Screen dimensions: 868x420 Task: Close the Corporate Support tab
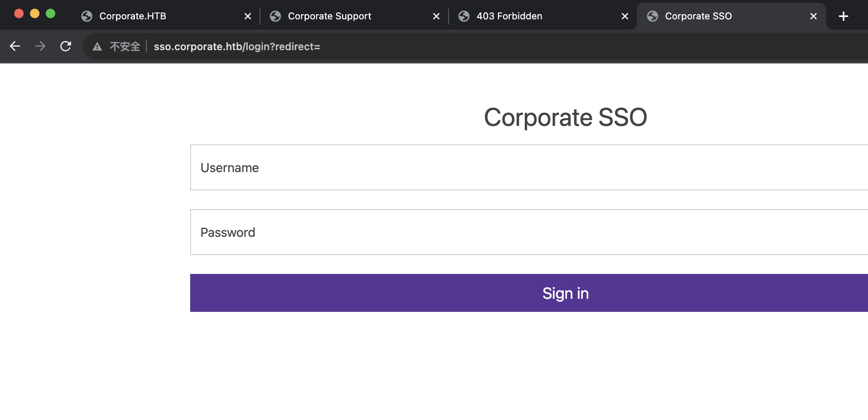[x=436, y=16]
